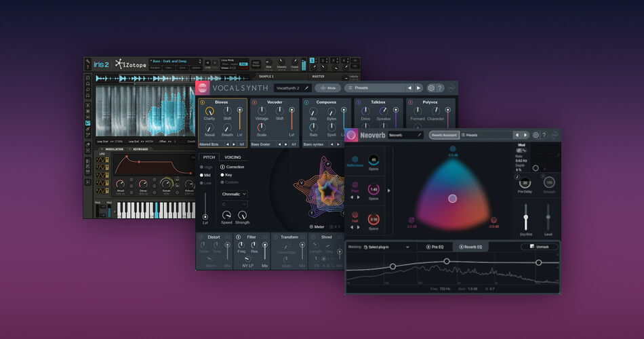
Task: Click the iZotope logo in Iris 2
Action: coord(130,64)
